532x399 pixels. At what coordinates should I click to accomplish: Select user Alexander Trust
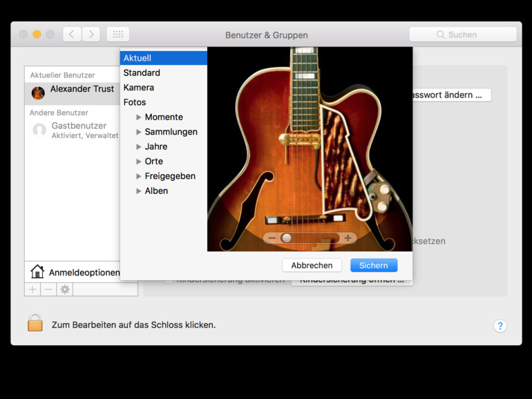[73, 93]
